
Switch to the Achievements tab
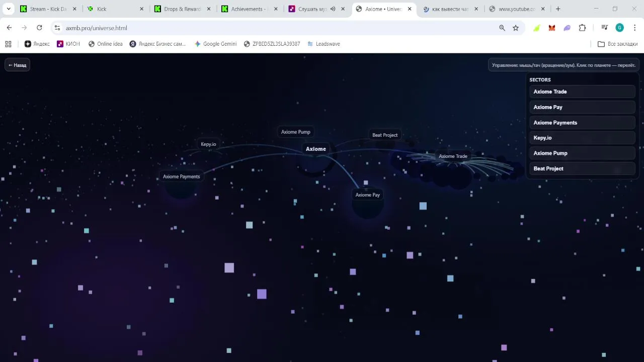(249, 9)
